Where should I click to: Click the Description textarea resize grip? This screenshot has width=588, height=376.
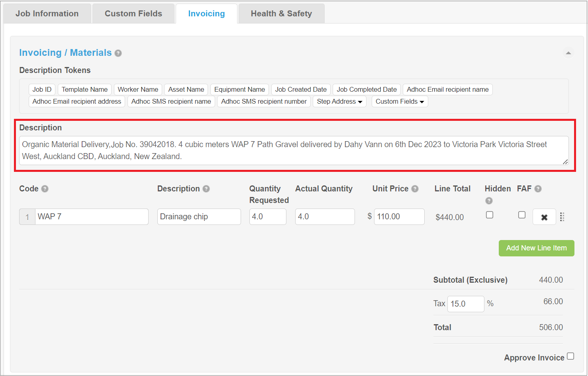click(565, 161)
